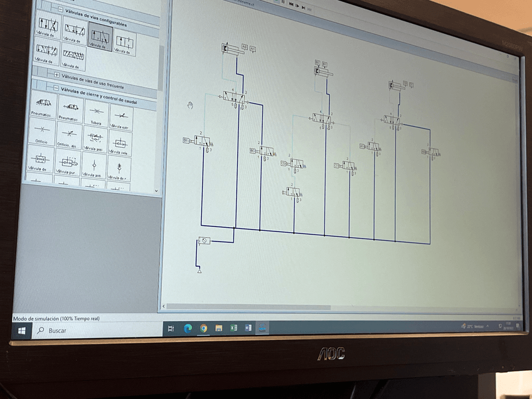Pick the Válvula de r component

click(x=119, y=169)
